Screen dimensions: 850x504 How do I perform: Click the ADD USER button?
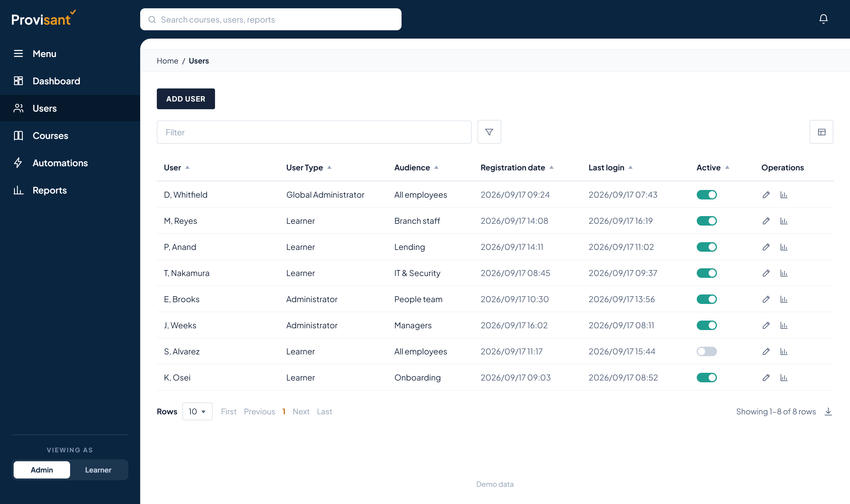point(186,99)
